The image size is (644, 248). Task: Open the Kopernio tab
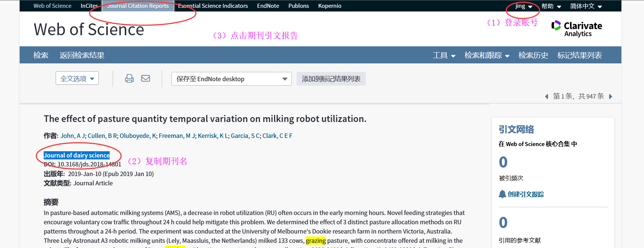coord(330,6)
